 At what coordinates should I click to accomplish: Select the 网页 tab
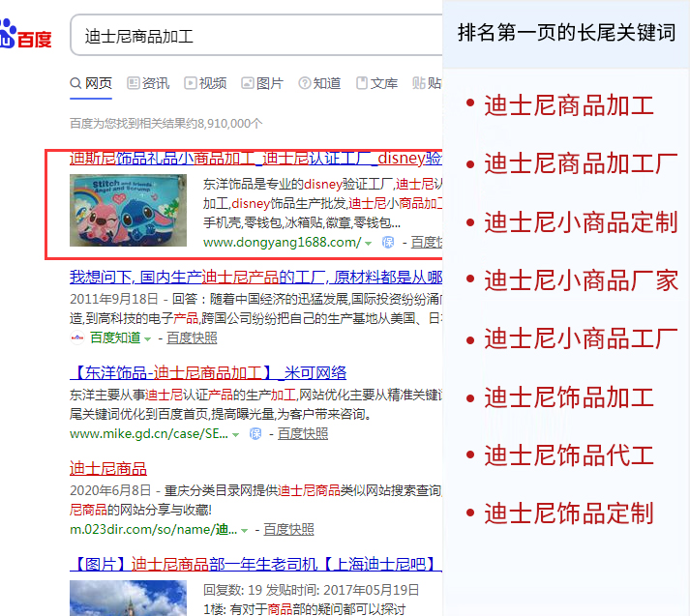[91, 83]
